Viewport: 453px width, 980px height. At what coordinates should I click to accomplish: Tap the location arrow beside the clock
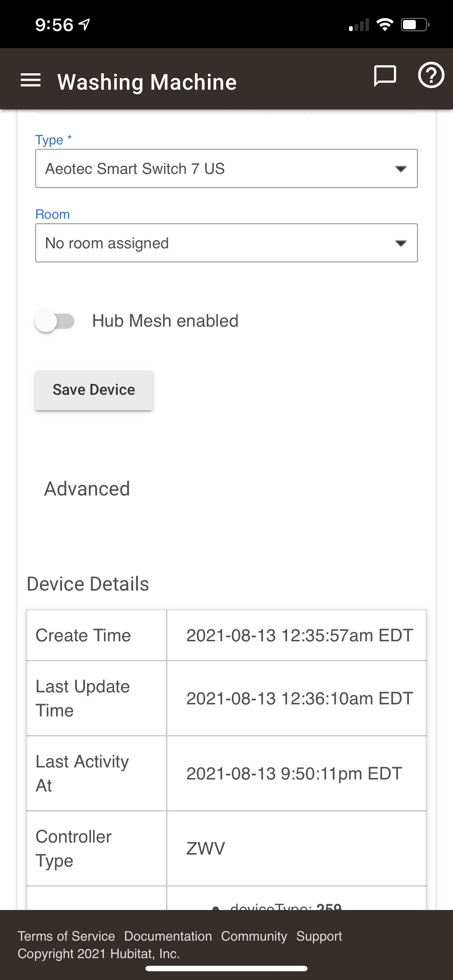tap(84, 25)
